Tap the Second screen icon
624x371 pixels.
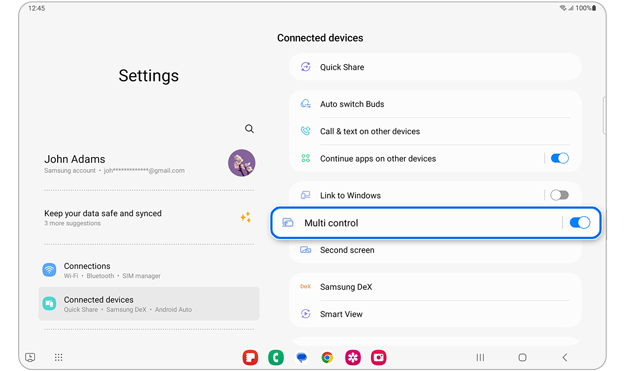pyautogui.click(x=305, y=250)
